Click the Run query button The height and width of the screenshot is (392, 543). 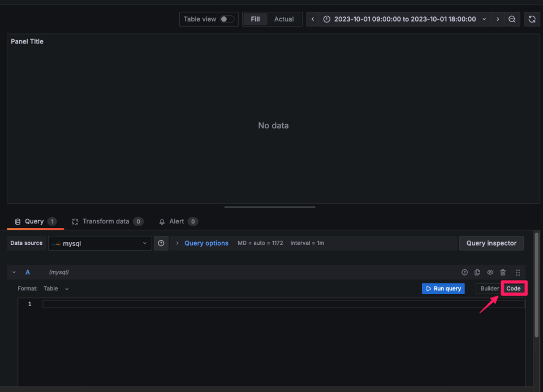pyautogui.click(x=443, y=288)
